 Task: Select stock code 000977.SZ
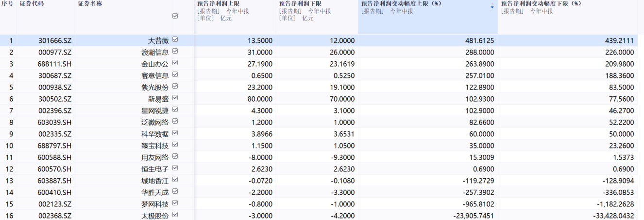click(54, 52)
